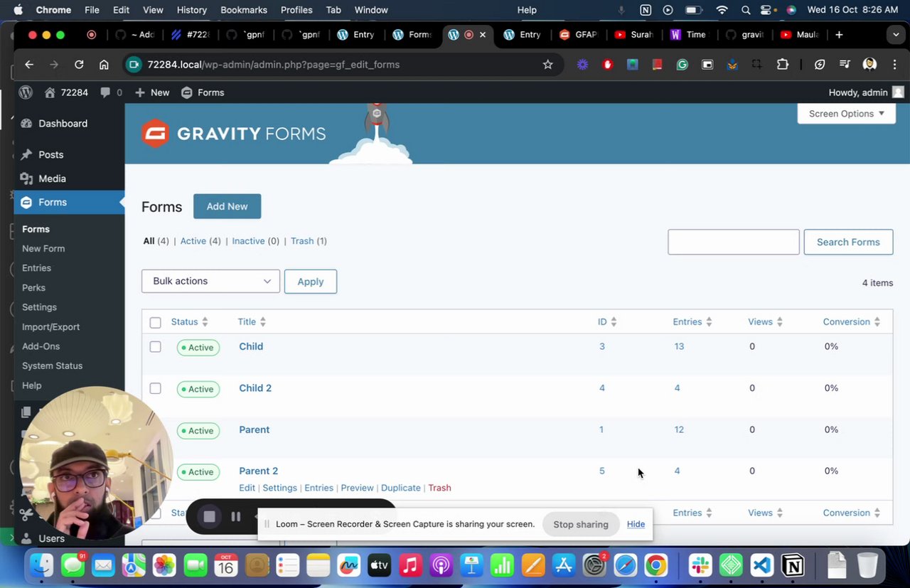
Task: Toggle Active status of the Parent form
Action: [198, 431]
